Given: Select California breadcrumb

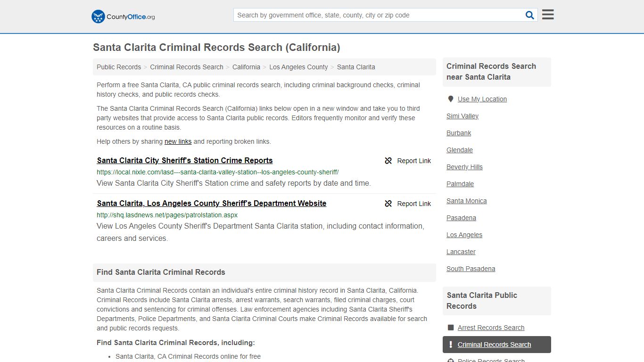Looking at the screenshot, I should (x=246, y=67).
